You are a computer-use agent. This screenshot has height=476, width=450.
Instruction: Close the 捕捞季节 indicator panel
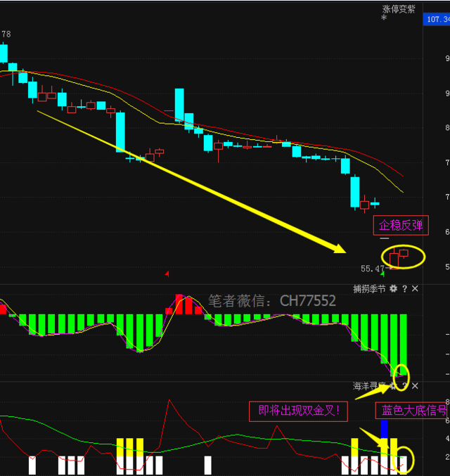pos(415,289)
